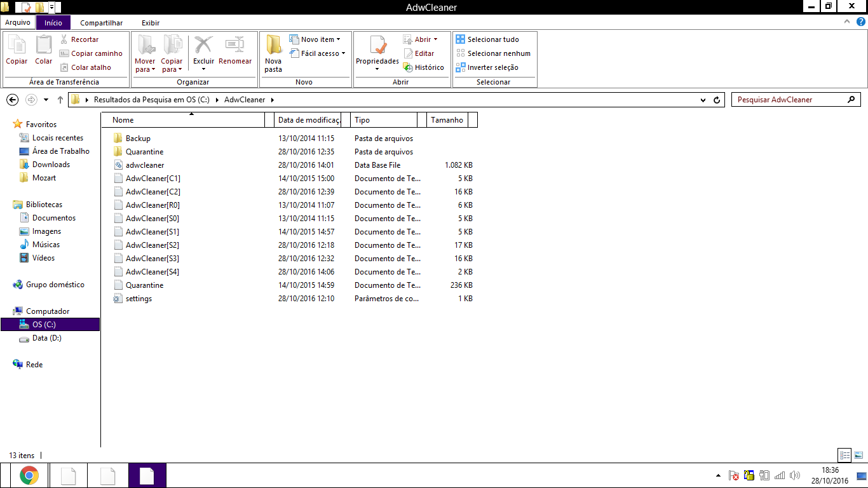868x488 pixels.
Task: Switch to details view icon
Action: (x=844, y=455)
